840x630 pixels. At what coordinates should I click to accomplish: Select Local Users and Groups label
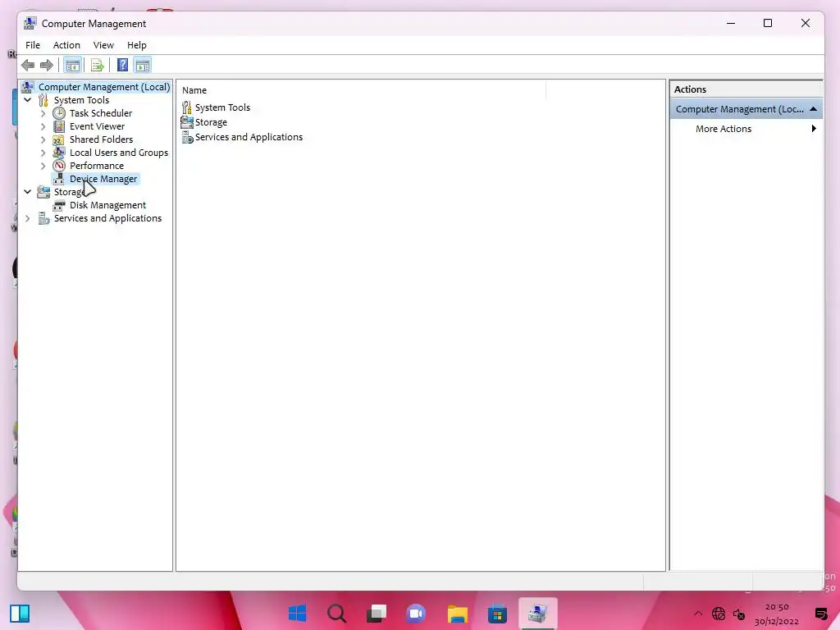[x=119, y=153]
